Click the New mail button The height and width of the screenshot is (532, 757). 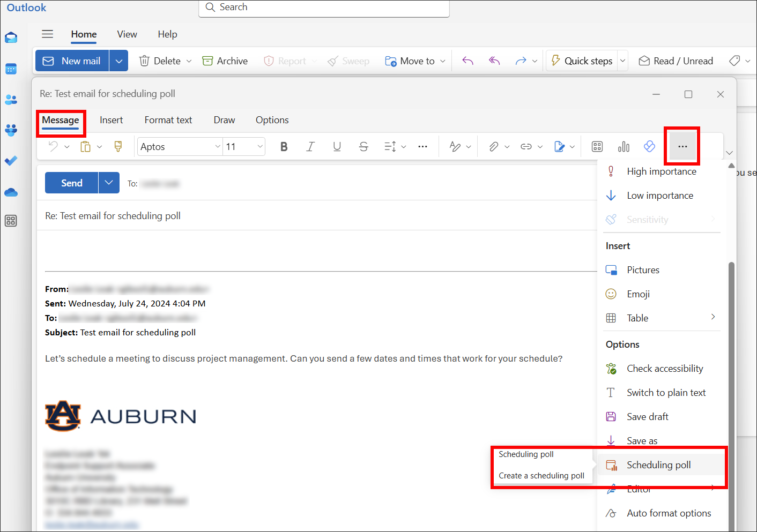(72, 61)
